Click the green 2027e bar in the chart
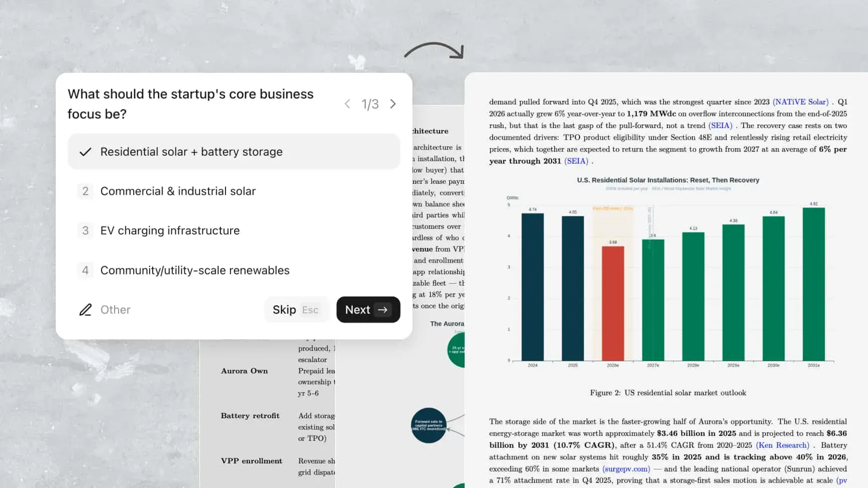This screenshot has height=488, width=868. click(x=653, y=300)
